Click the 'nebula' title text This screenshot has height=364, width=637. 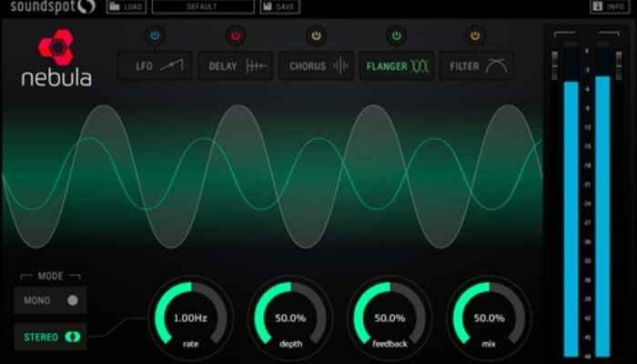(56, 77)
